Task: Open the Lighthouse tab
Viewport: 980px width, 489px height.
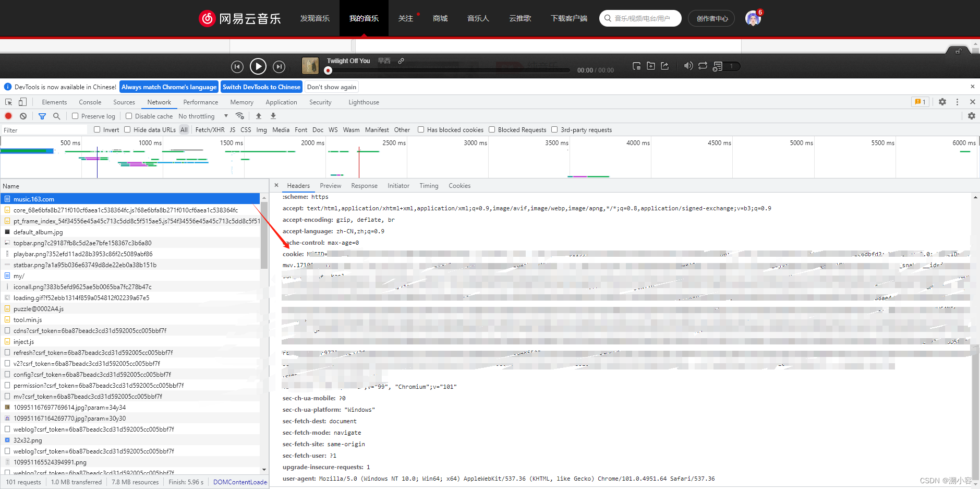Action: point(364,102)
